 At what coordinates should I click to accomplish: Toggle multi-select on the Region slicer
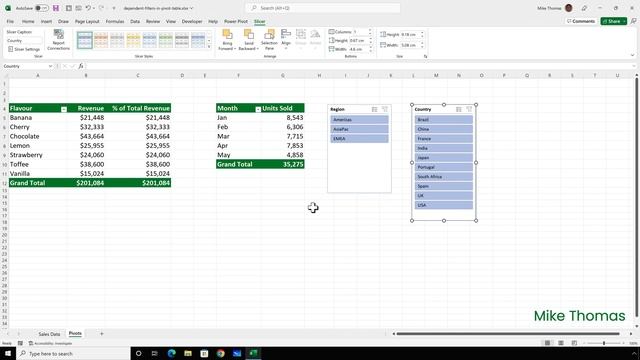374,109
